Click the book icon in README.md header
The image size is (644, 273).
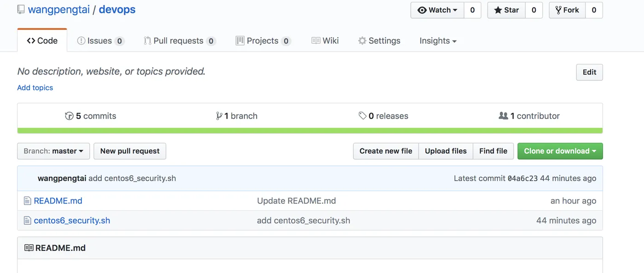tap(29, 248)
